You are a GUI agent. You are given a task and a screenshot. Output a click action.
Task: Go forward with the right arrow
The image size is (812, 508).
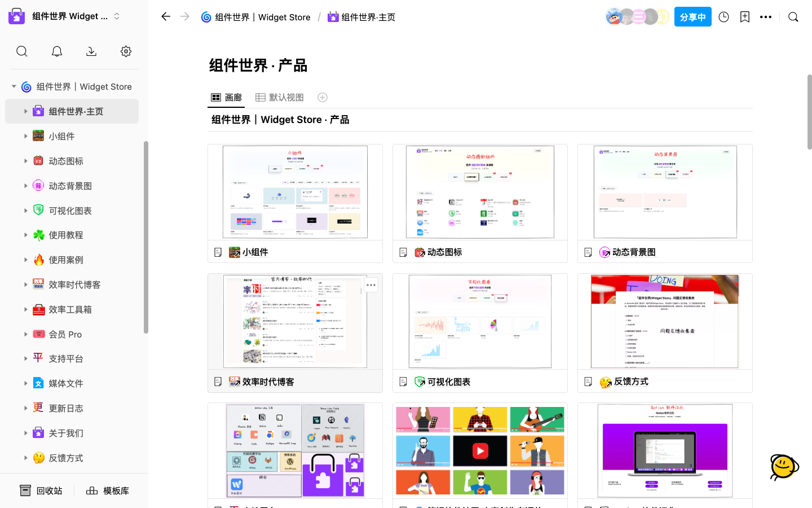click(x=185, y=17)
